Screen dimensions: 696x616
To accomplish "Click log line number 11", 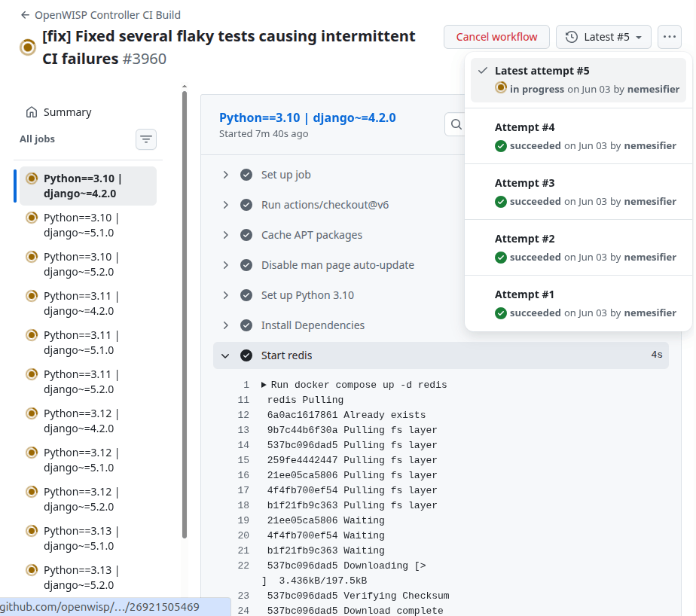I will click(243, 400).
